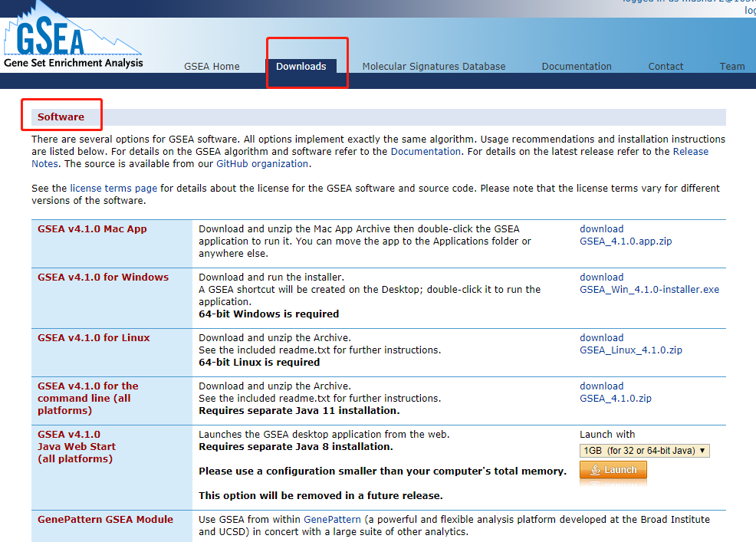Click 'This option will be removed' notice
Screen dimensions: 756x542
tap(320, 495)
